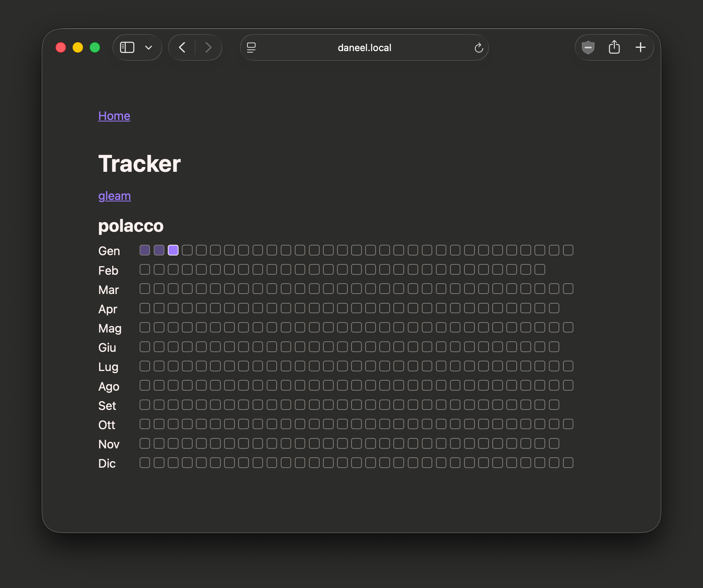Open the gleam tracker link

pyautogui.click(x=114, y=196)
